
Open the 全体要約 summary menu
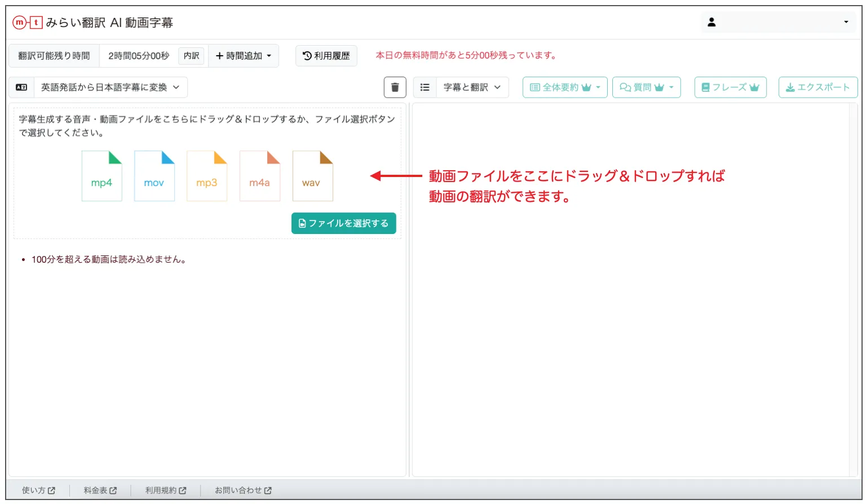(x=564, y=87)
